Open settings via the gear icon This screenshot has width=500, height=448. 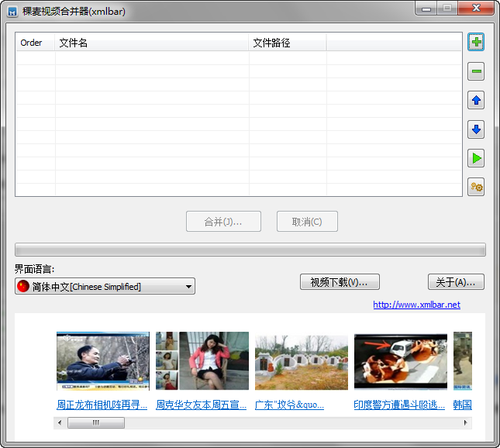tap(476, 187)
